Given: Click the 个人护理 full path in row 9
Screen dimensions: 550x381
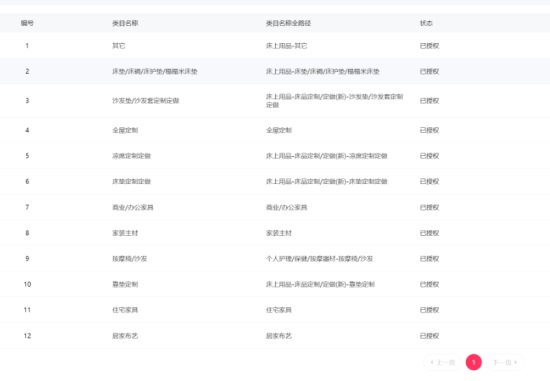Looking at the screenshot, I should (319, 259).
